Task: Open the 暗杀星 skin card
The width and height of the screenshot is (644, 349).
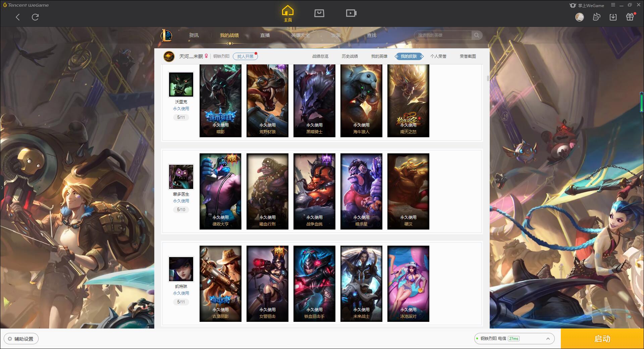Action: pos(361,191)
